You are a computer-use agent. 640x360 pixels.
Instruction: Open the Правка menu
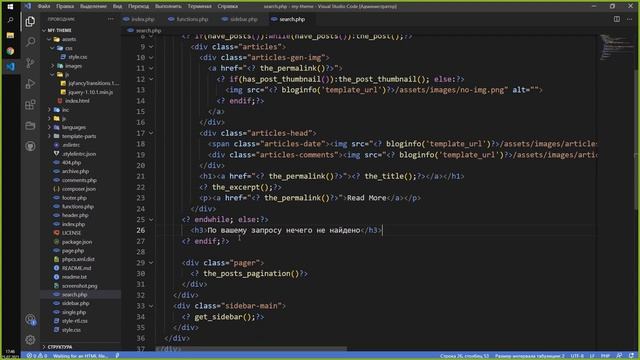pyautogui.click(x=64, y=6)
